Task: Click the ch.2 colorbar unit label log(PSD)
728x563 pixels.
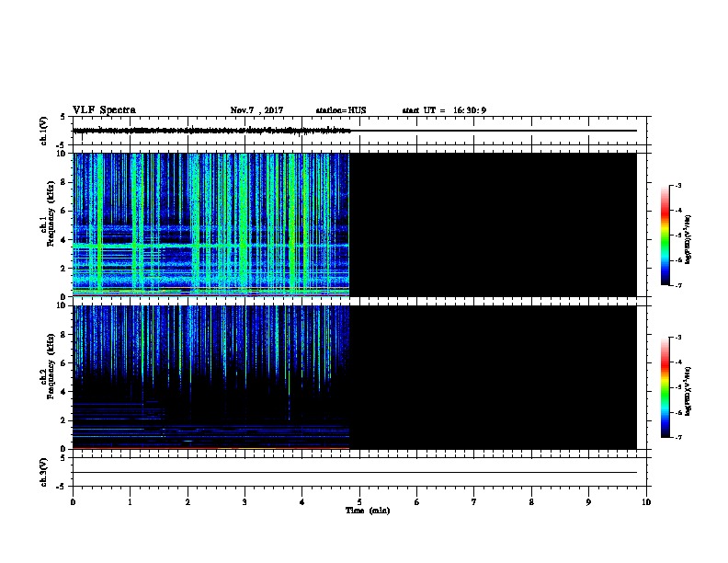Action: point(688,392)
